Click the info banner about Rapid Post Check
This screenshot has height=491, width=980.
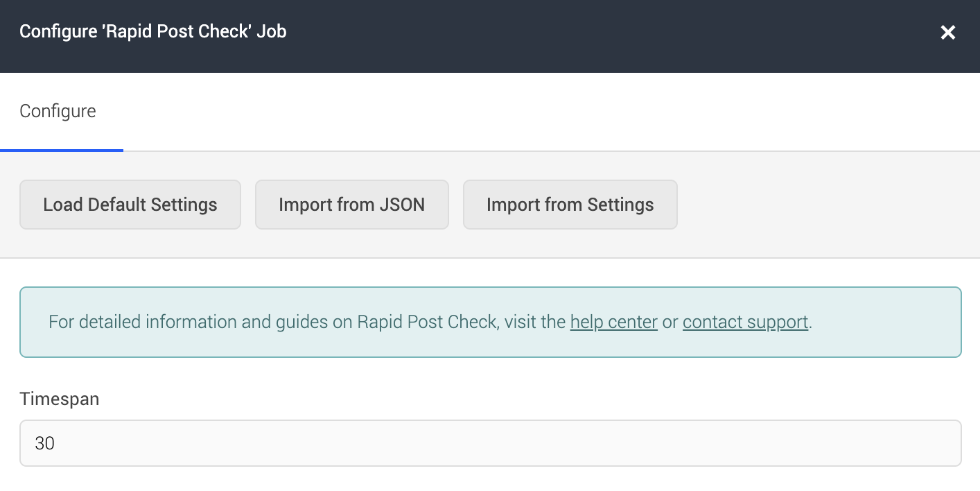490,322
